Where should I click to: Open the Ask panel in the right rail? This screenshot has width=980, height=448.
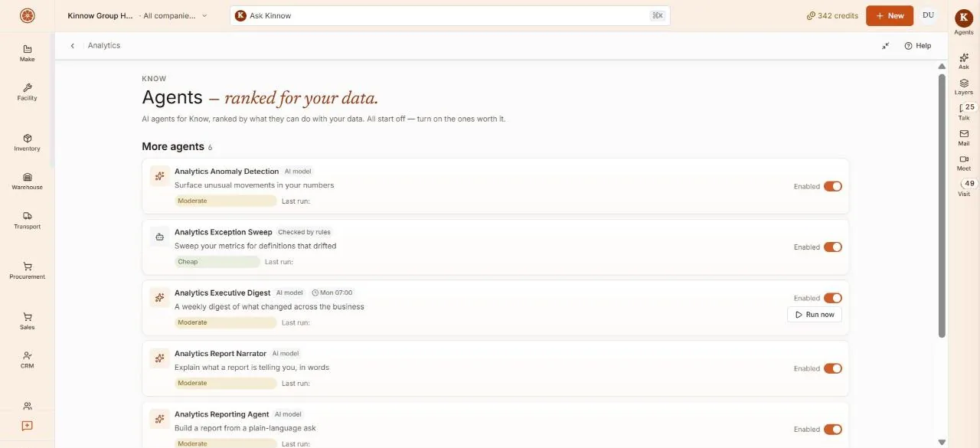point(964,60)
